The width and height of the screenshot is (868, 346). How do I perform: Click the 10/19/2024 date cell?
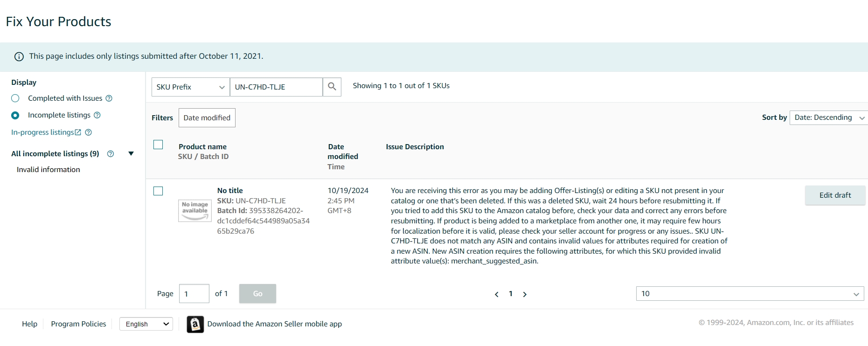click(348, 191)
